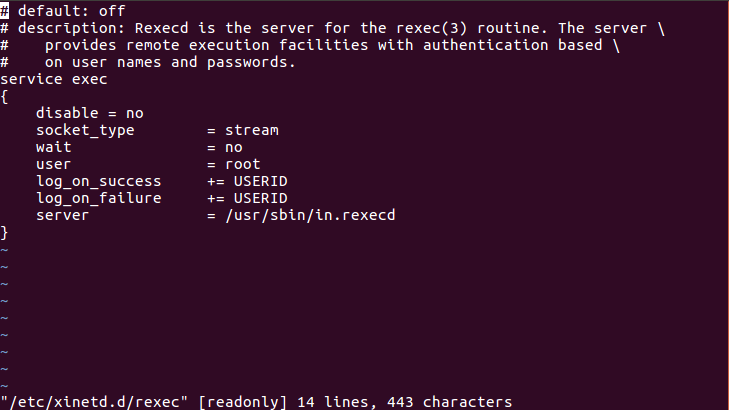
Task: Place cursor on the closing curly brace
Action: [5, 232]
